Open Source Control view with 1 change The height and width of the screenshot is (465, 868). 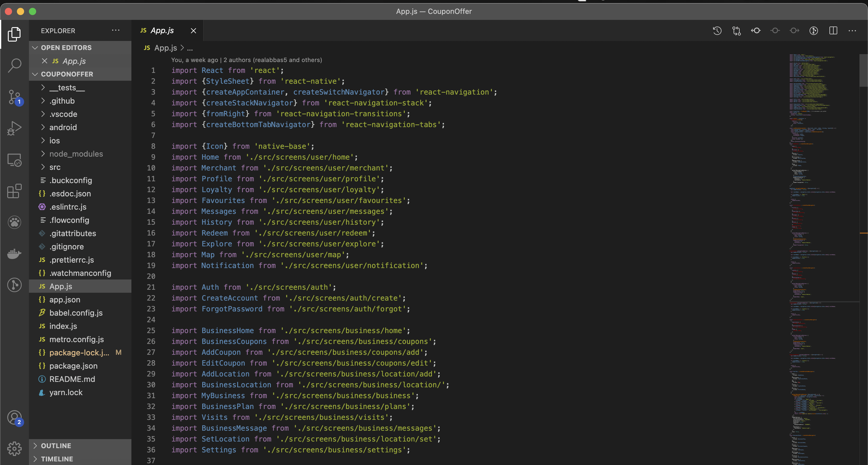[x=14, y=97]
